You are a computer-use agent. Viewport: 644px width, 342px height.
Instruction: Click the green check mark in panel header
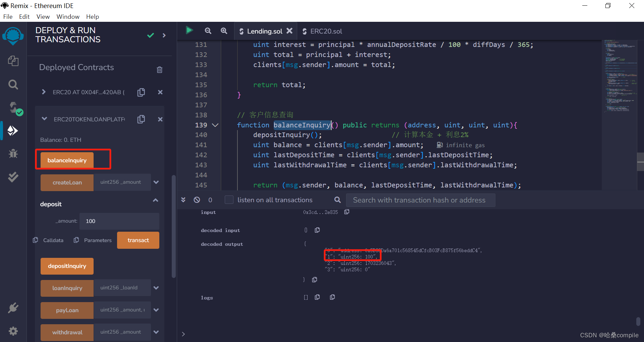151,35
